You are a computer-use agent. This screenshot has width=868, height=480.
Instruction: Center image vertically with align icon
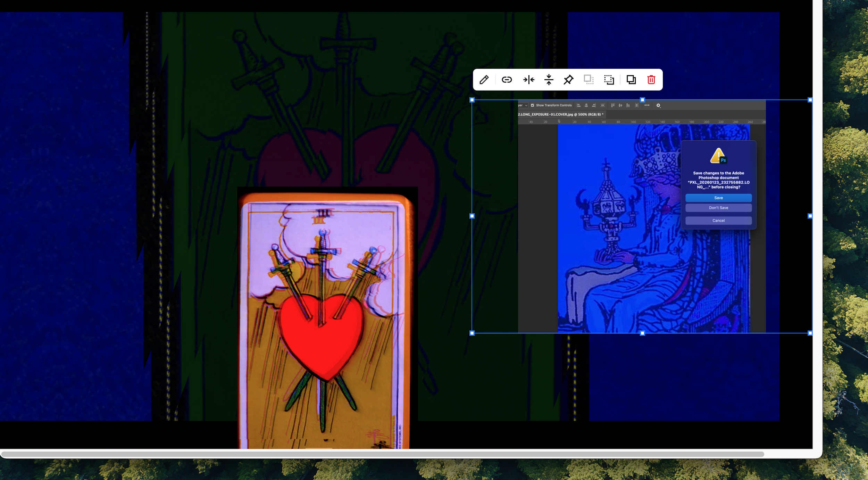coord(549,80)
